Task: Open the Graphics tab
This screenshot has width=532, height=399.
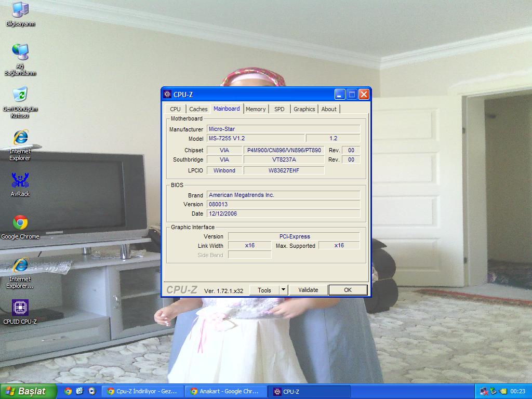Action: [304, 109]
